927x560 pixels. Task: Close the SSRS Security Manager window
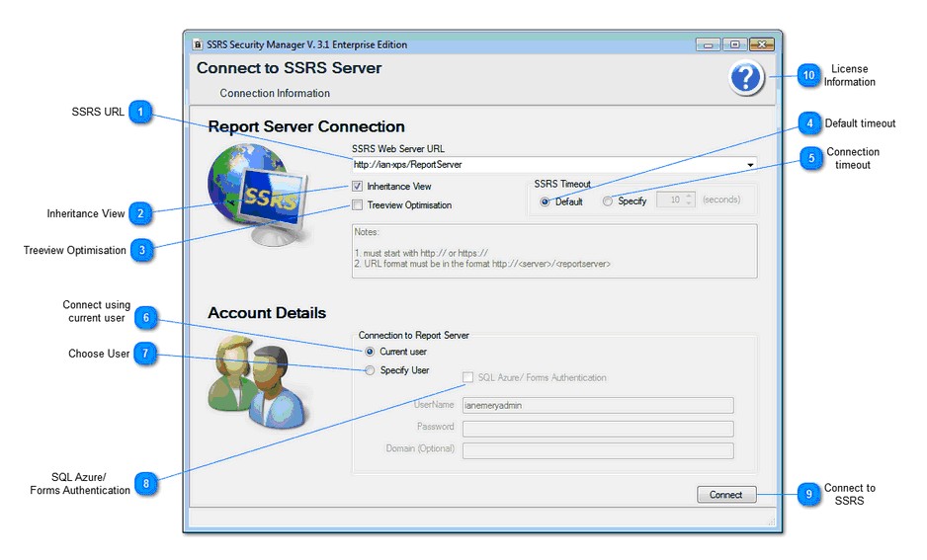coord(761,44)
